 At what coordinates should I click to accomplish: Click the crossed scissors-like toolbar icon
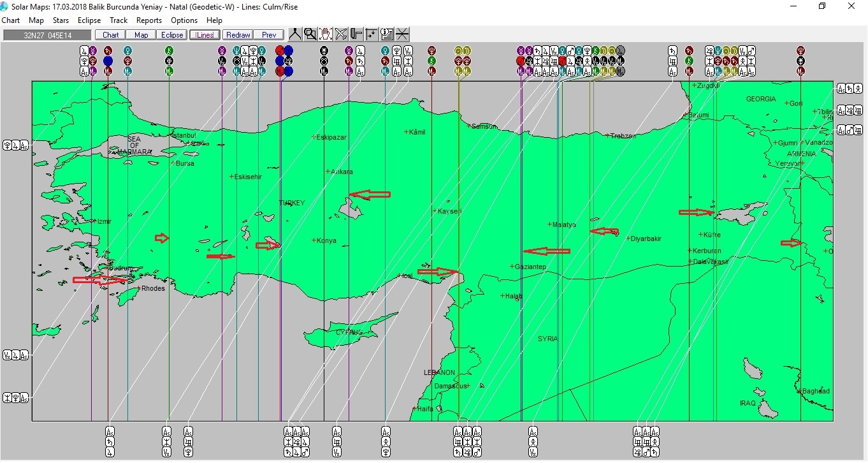[341, 34]
